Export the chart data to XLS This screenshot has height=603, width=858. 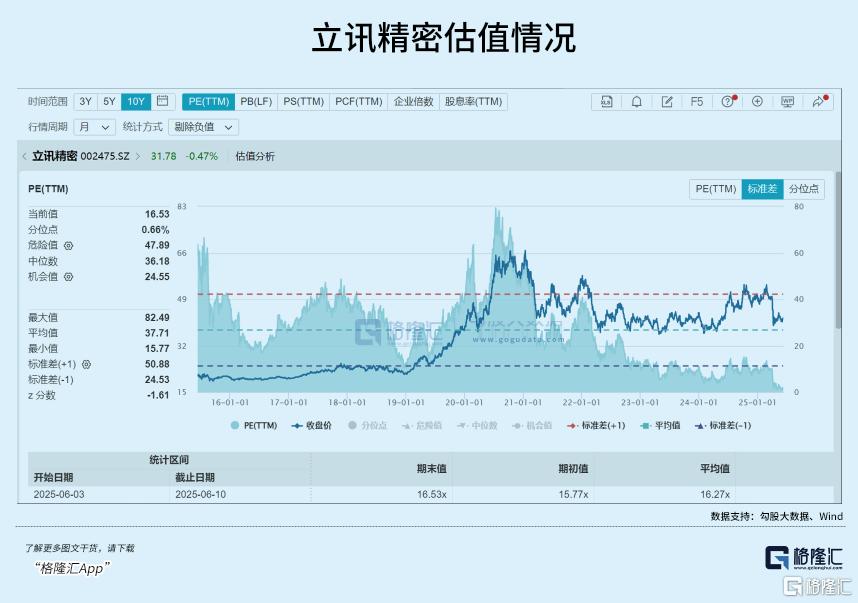(606, 102)
